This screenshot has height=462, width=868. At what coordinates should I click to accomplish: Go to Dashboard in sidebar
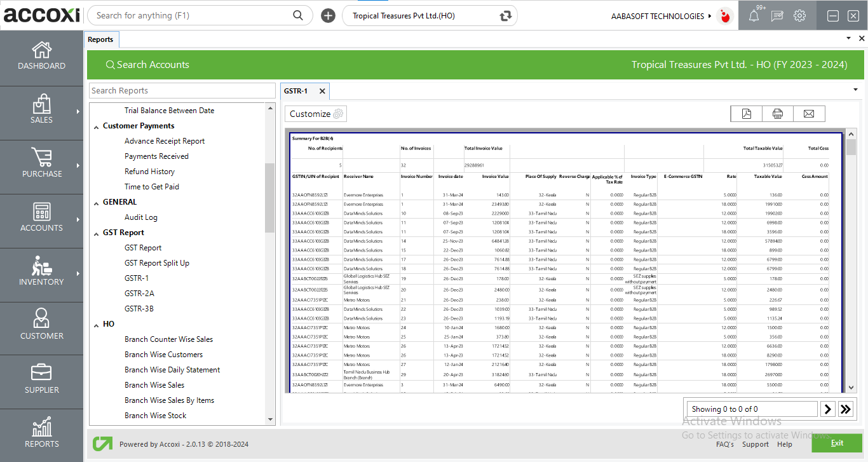[x=41, y=56]
